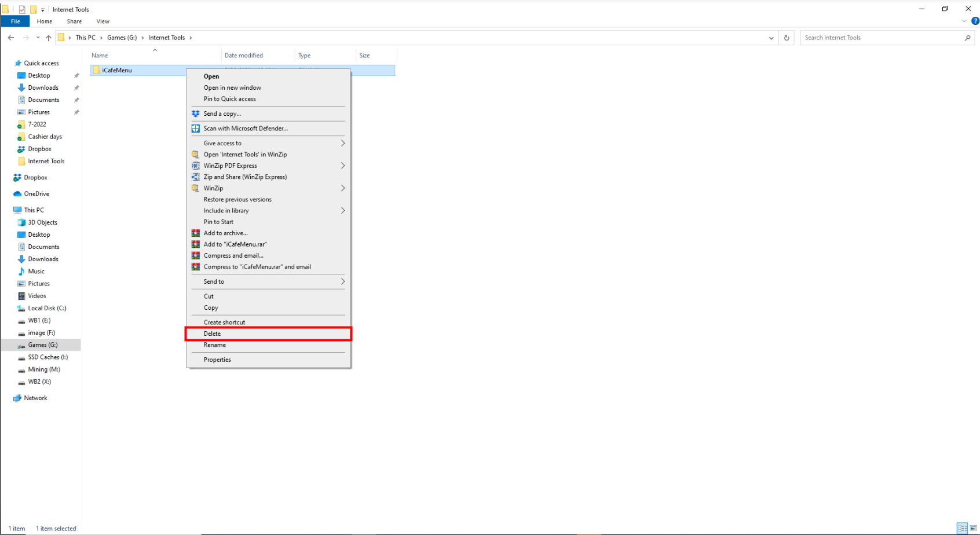Screen dimensions: 980x535
Task: Click the Back navigation arrow
Action: coord(11,38)
